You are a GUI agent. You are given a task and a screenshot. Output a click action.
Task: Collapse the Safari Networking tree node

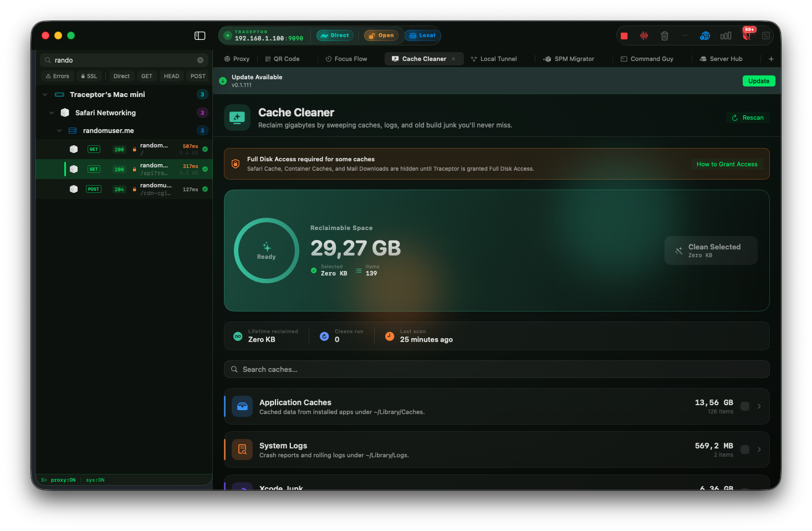pos(52,113)
